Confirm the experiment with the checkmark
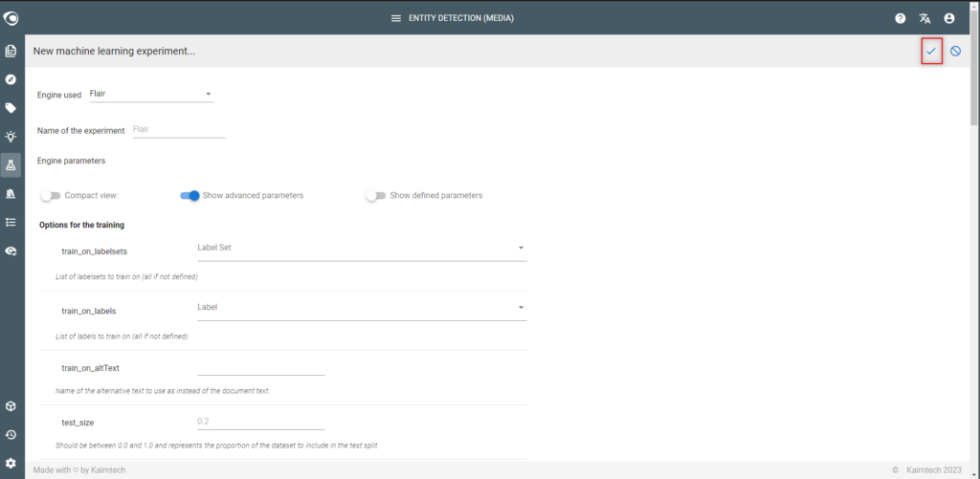Viewport: 980px width, 479px height. pyautogui.click(x=931, y=52)
